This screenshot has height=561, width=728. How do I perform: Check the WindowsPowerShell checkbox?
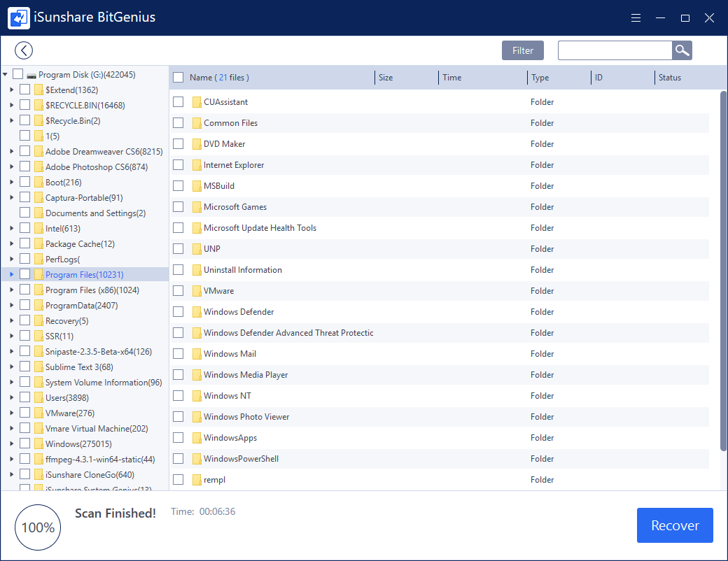click(178, 458)
